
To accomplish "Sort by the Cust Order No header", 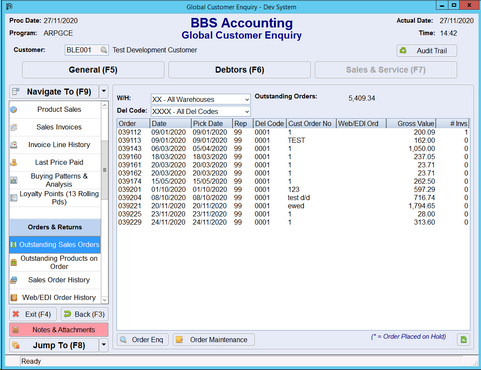I will 311,124.
